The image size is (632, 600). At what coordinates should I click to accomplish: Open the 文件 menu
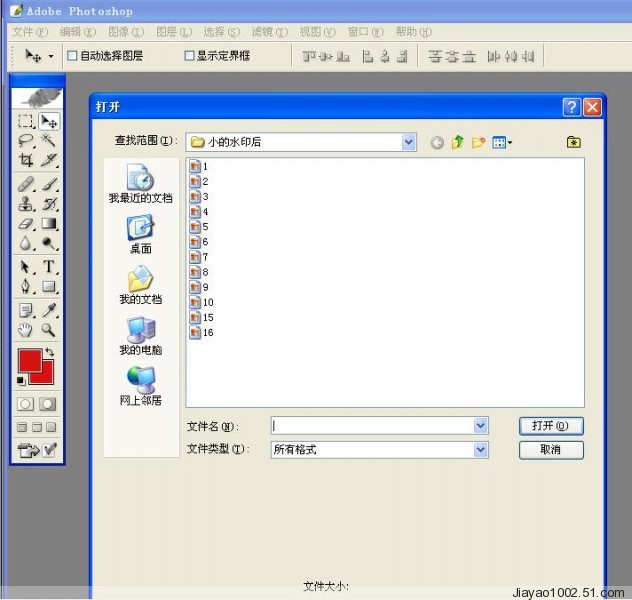(30, 31)
